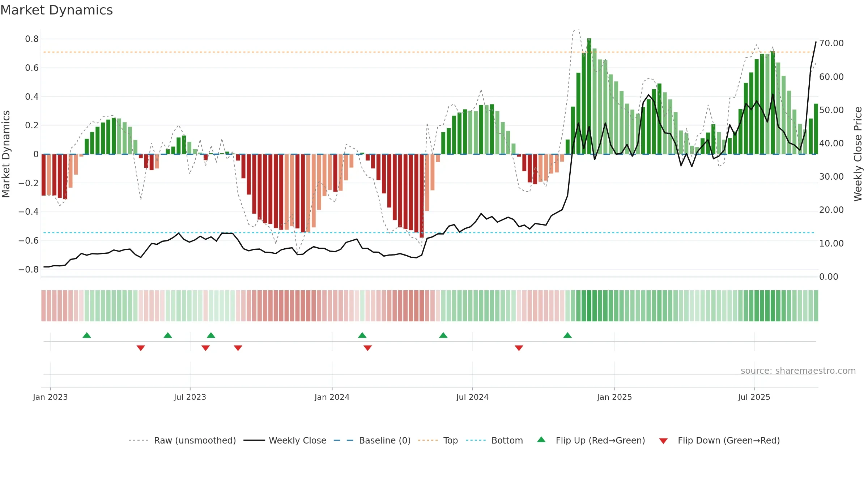Click the Jan 2023 x-axis label
Image resolution: width=868 pixels, height=488 pixels.
click(50, 397)
